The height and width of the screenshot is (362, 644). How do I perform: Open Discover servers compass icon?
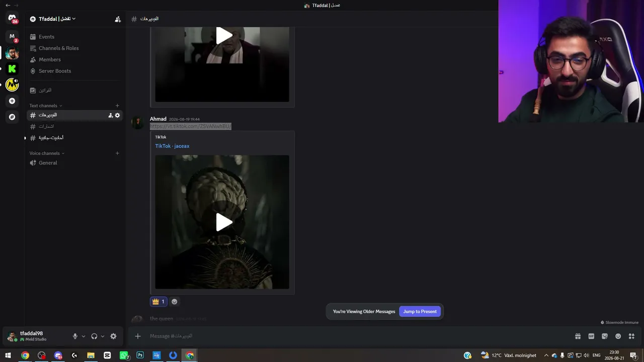point(12,117)
